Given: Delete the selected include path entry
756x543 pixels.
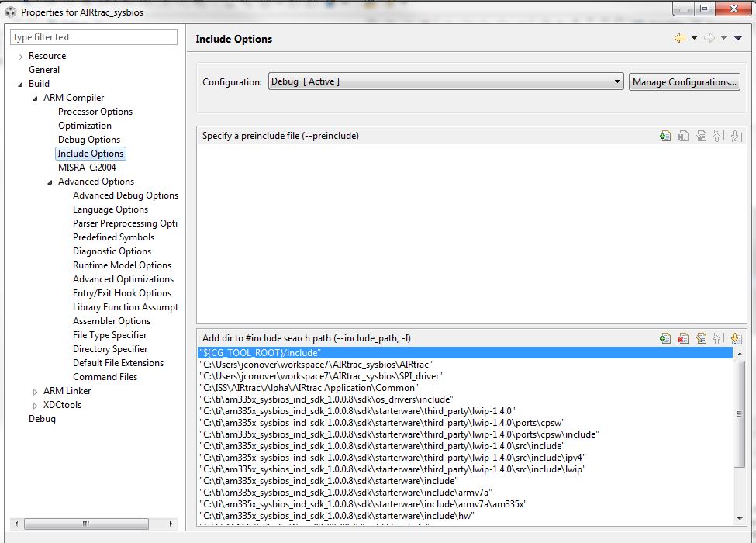Looking at the screenshot, I should pos(683,337).
